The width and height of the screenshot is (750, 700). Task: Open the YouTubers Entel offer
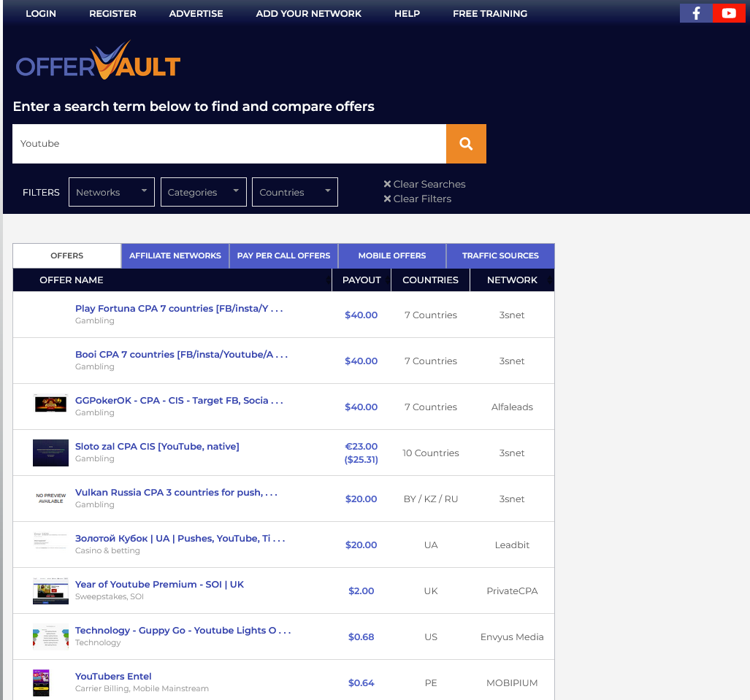click(x=113, y=676)
